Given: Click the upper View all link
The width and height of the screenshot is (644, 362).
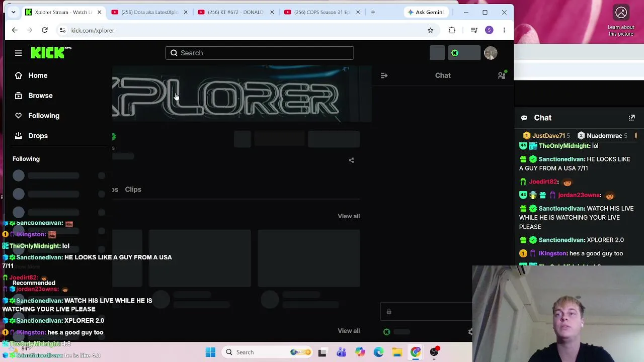Looking at the screenshot, I should point(349,216).
